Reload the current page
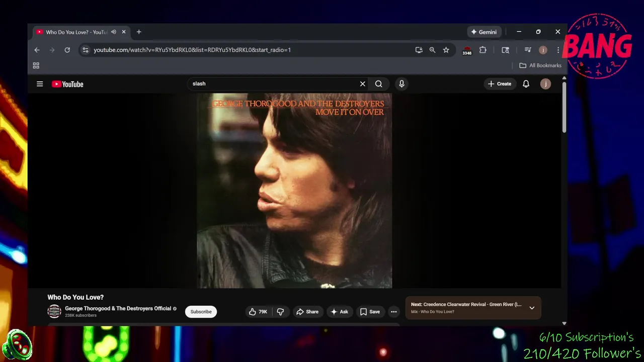 point(67,50)
